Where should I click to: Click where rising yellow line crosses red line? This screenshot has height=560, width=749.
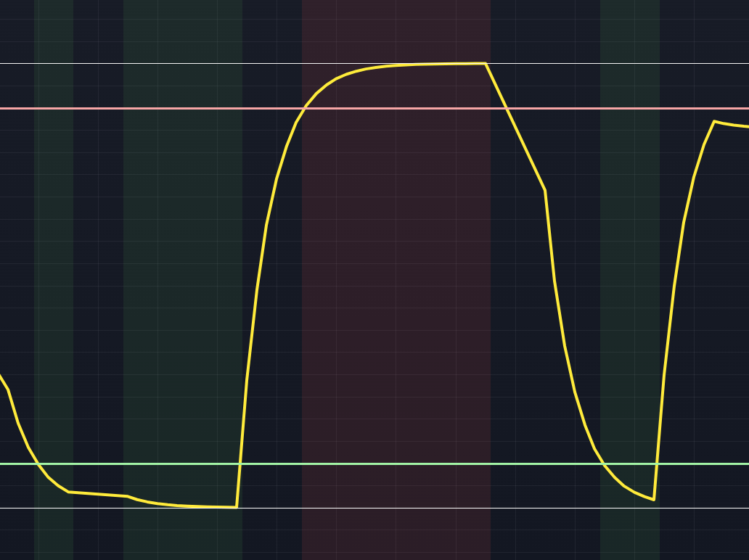pos(303,109)
